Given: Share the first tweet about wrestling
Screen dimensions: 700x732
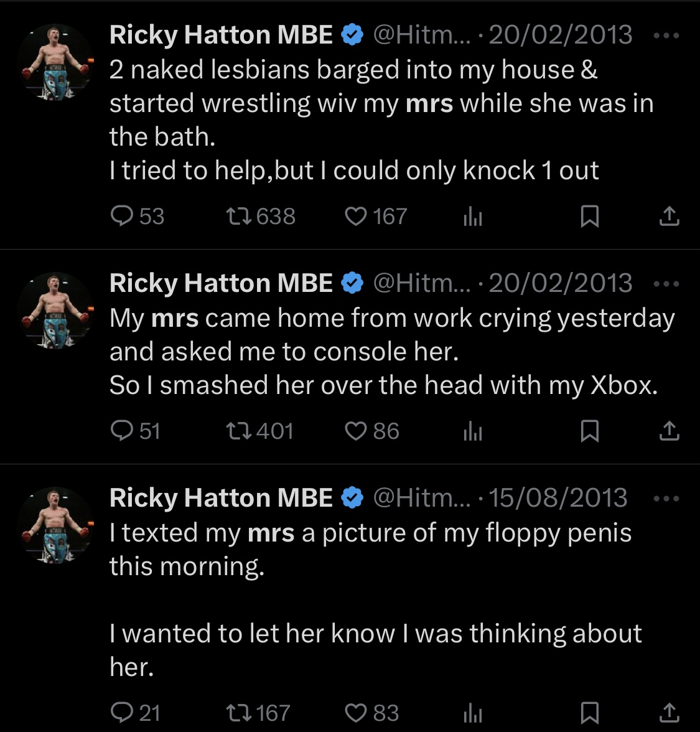Looking at the screenshot, I should coord(670,216).
